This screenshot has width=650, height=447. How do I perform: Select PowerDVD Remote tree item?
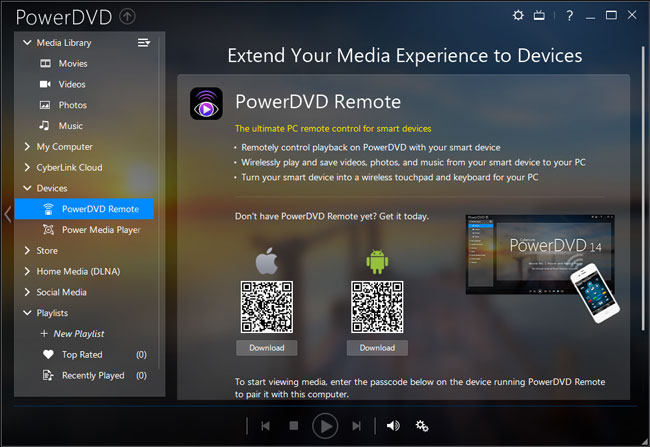click(85, 209)
